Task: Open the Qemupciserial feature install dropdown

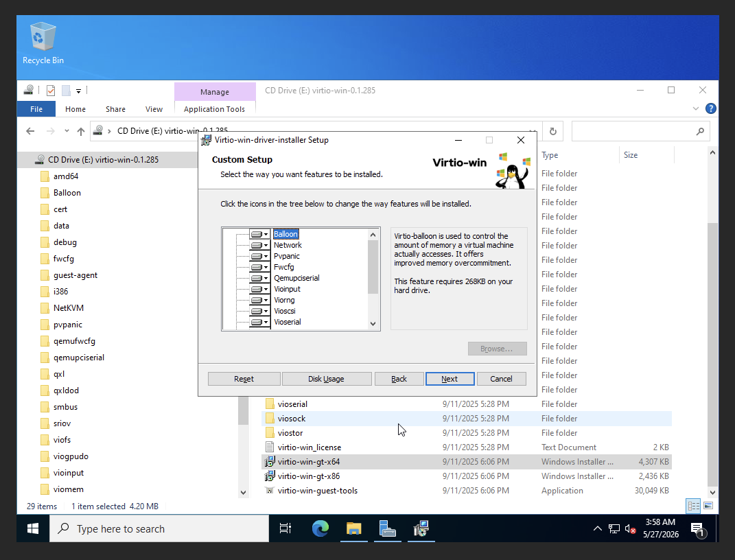Action: coord(259,278)
